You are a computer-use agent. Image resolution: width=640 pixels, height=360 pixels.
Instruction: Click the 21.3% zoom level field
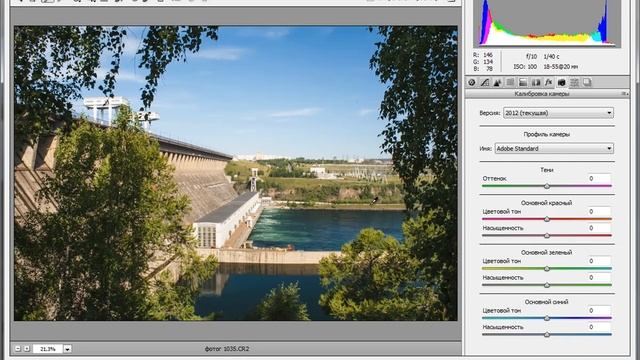[48, 349]
